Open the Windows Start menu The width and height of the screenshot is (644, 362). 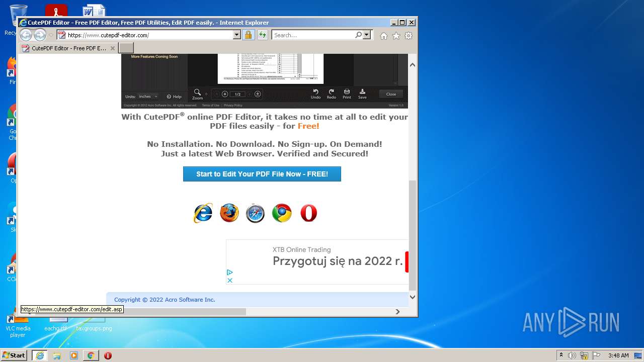click(x=14, y=355)
